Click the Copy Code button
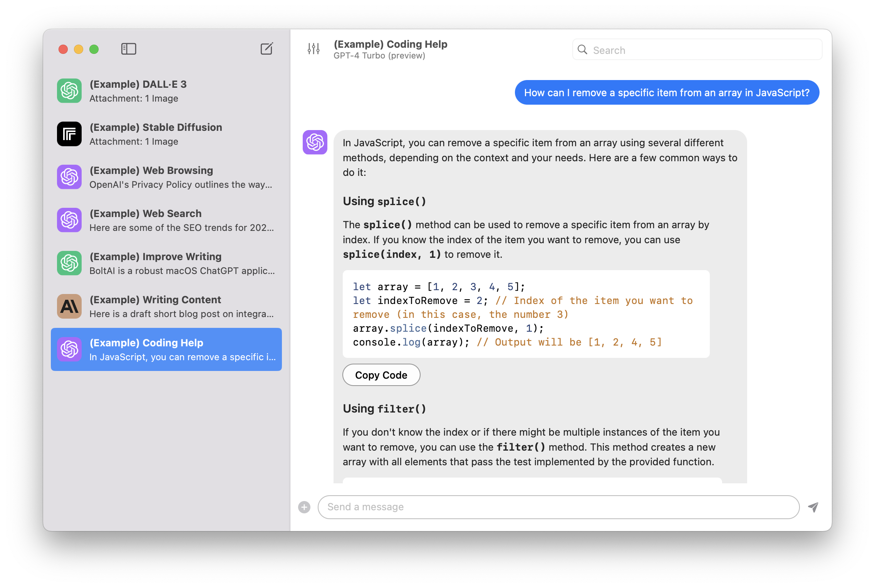This screenshot has width=875, height=588. point(381,375)
